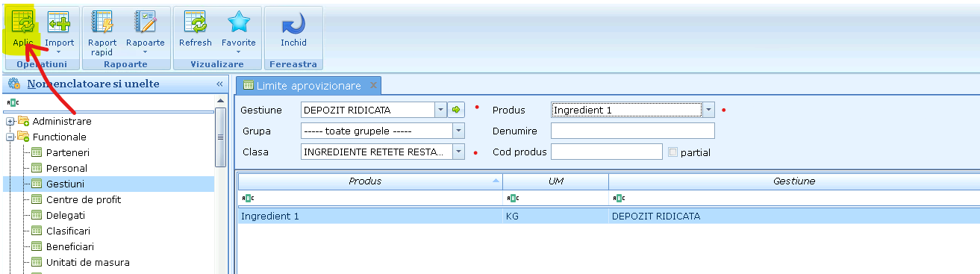Viewport: 980px width, 274px height.
Task: Click the Gestiune column filter cell
Action: [793, 199]
